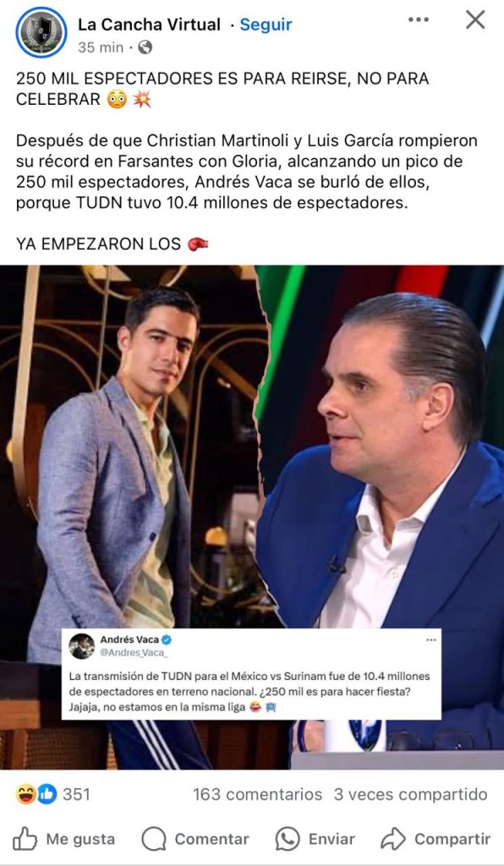The image size is (504, 866).
Task: View the laughing reaction emoji list
Action: point(25,795)
